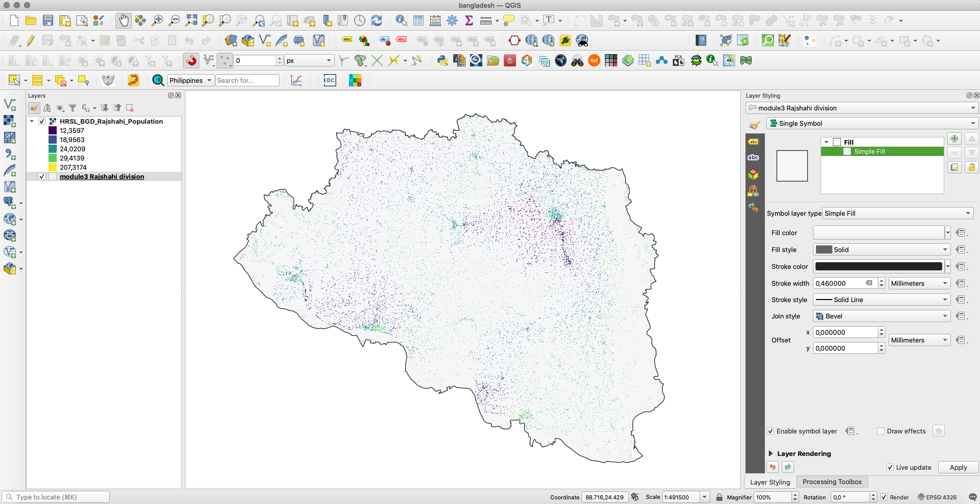Viewport: 980px width, 504px height.
Task: Click the Zoom Out magnifier tool
Action: pyautogui.click(x=174, y=20)
